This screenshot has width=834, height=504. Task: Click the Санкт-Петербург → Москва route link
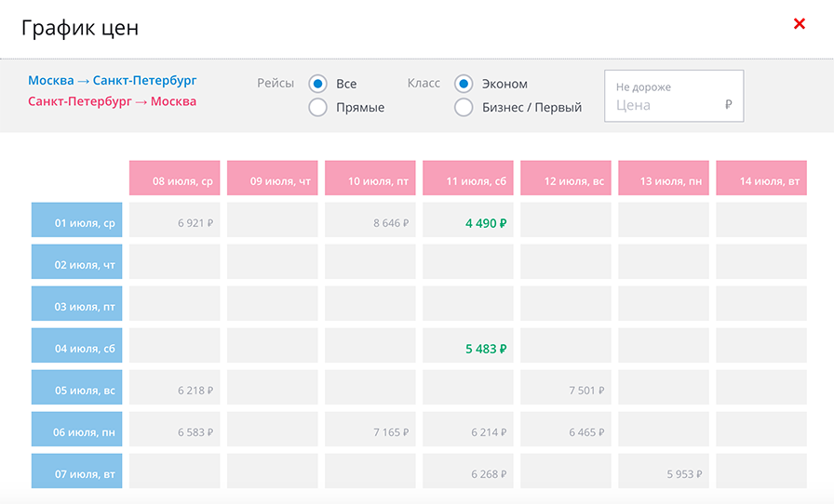click(113, 101)
